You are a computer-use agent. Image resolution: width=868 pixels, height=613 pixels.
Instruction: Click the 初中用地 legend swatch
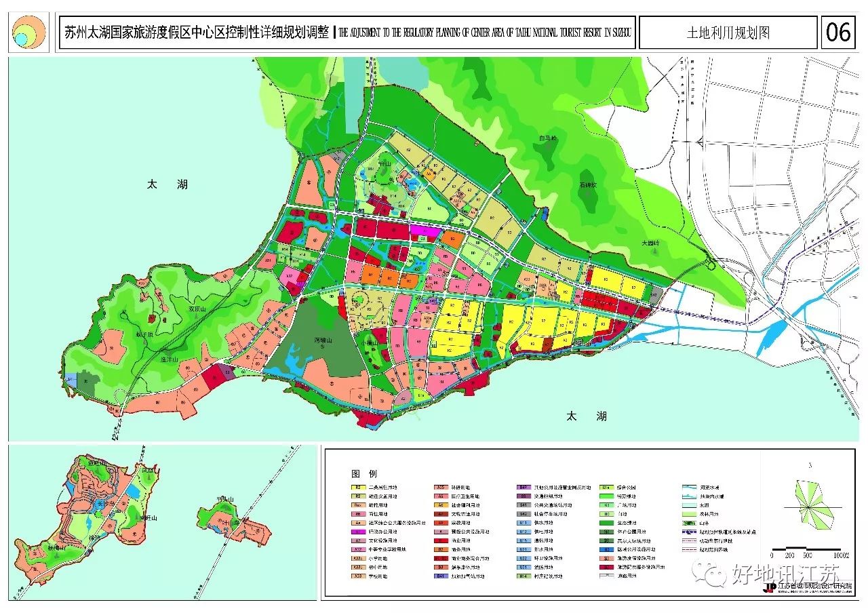(x=358, y=567)
